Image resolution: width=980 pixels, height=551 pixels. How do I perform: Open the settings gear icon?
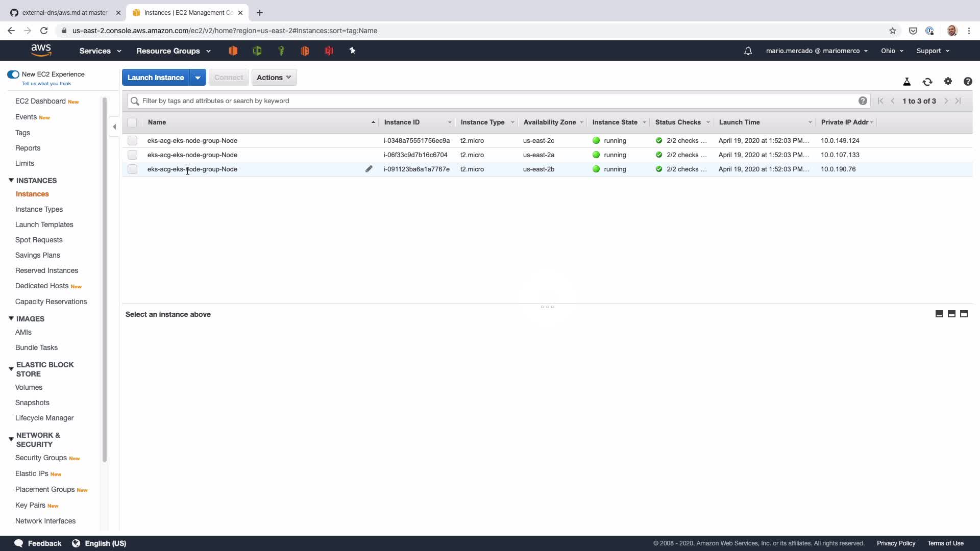[948, 81]
